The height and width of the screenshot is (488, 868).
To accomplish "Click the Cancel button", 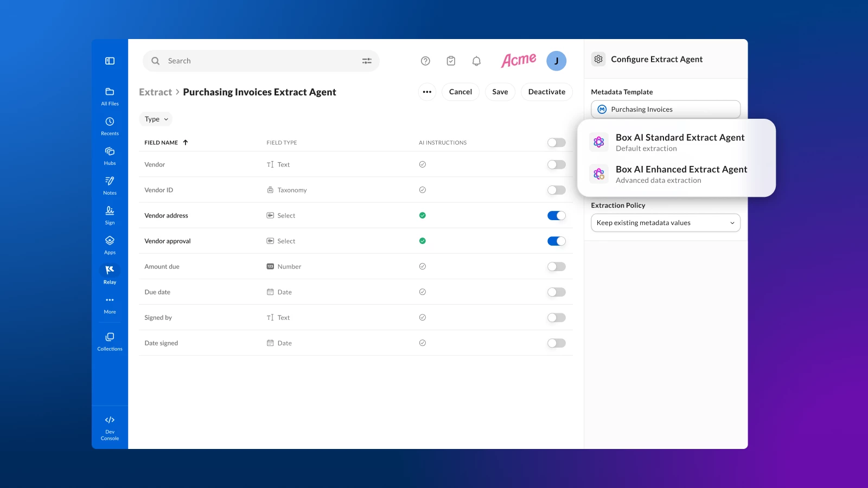I will point(461,92).
